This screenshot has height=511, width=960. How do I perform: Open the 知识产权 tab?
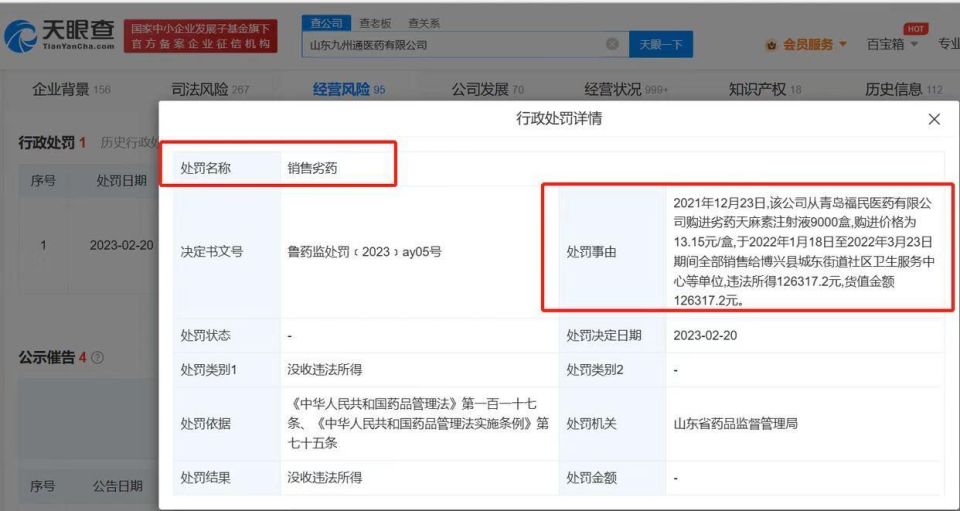click(765, 89)
